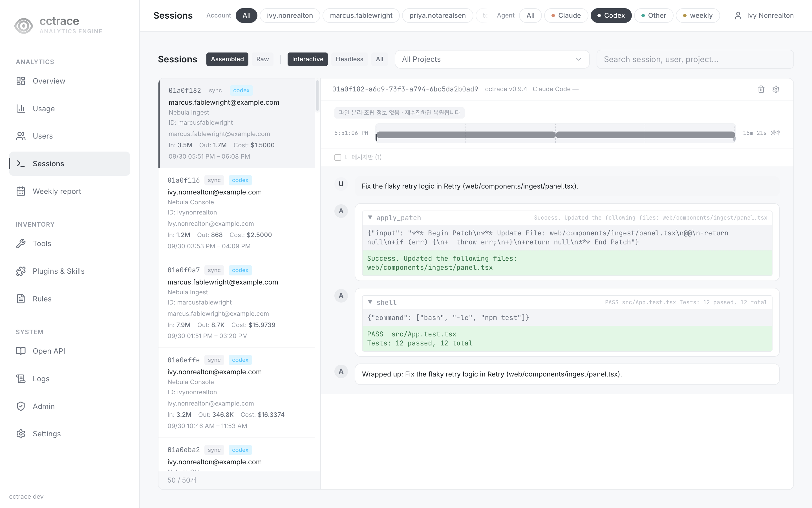Delete session with the trash icon

coord(761,89)
